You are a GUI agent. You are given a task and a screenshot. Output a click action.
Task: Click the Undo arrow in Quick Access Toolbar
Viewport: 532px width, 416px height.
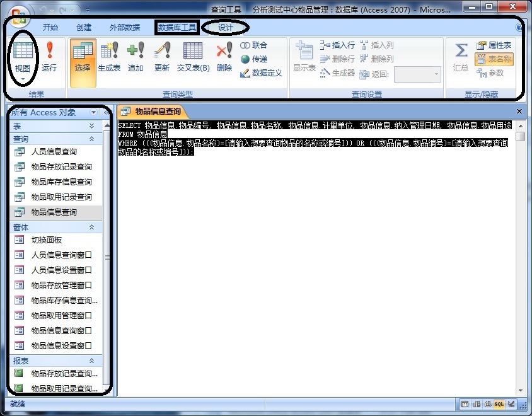(x=43, y=11)
